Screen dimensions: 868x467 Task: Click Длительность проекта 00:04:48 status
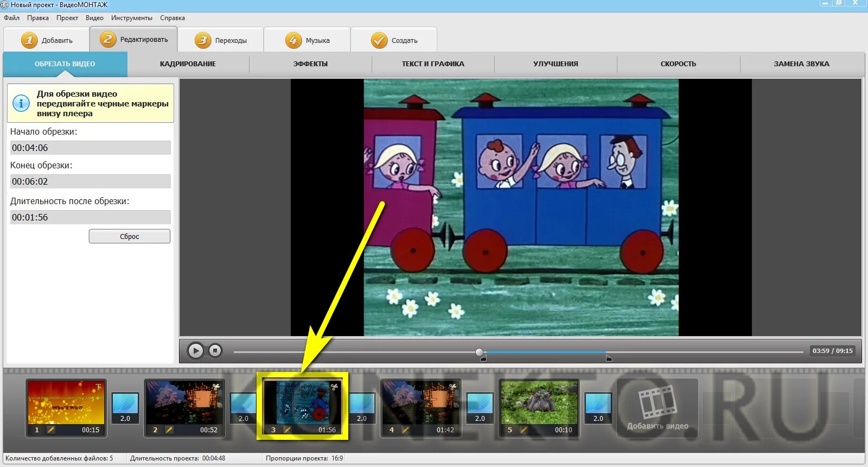point(177,458)
